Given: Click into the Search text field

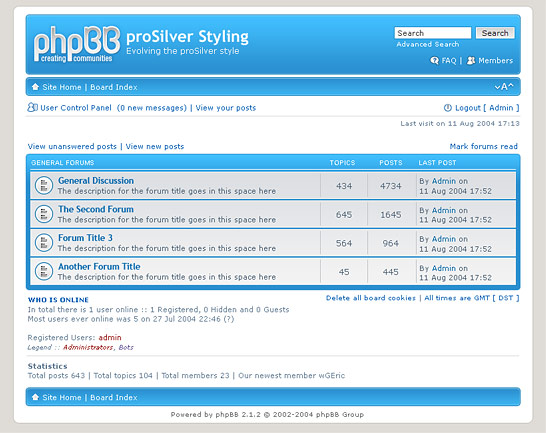Looking at the screenshot, I should click(433, 33).
